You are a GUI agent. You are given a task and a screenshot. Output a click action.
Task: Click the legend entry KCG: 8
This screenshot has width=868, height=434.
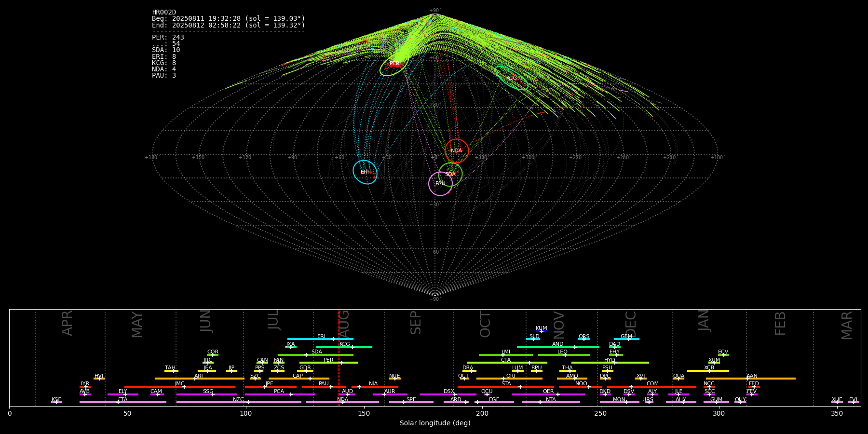[x=164, y=63]
